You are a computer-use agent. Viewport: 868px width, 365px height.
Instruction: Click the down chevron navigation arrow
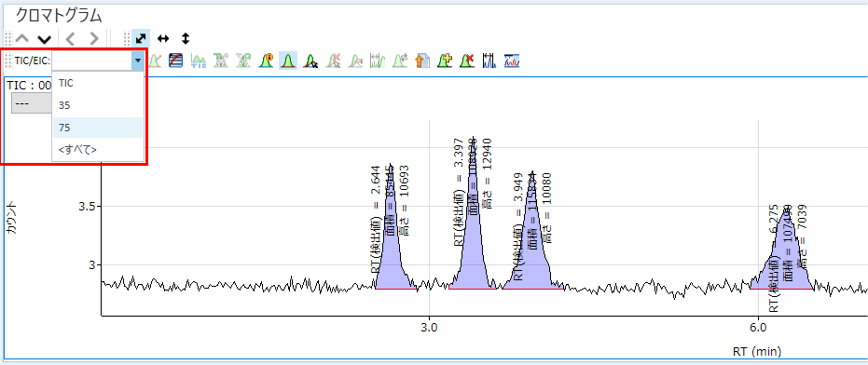[45, 39]
